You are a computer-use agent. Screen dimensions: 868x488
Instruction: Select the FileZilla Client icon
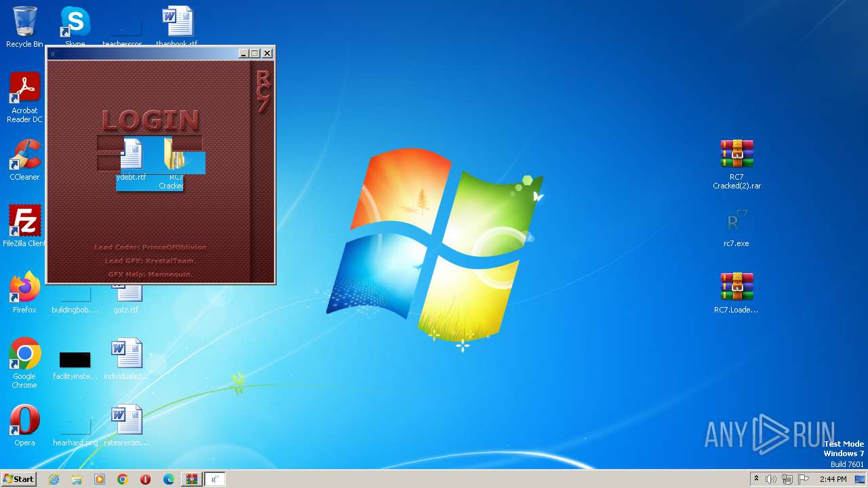coord(24,226)
